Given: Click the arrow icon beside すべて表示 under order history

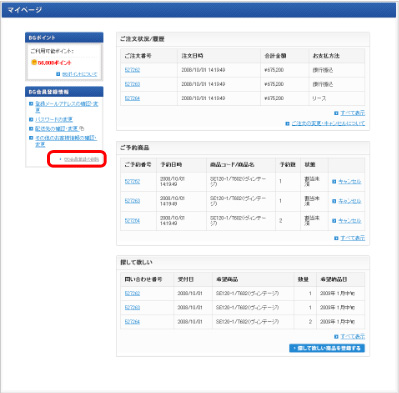Looking at the screenshot, I should tap(336, 113).
